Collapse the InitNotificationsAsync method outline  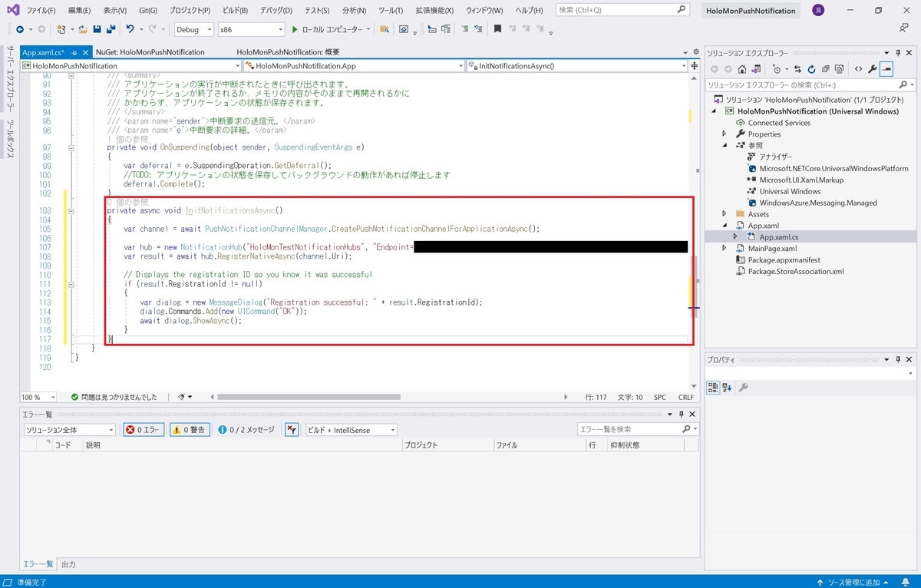click(70, 210)
